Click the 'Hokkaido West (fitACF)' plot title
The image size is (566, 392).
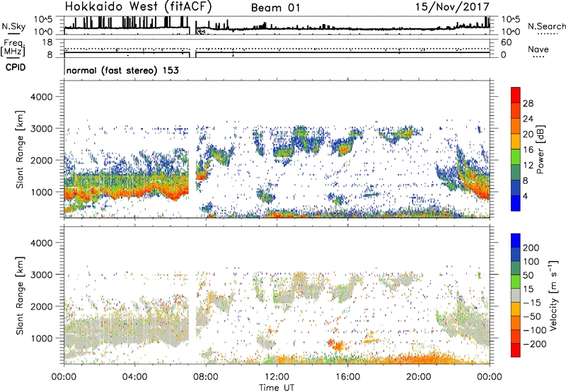(138, 6)
